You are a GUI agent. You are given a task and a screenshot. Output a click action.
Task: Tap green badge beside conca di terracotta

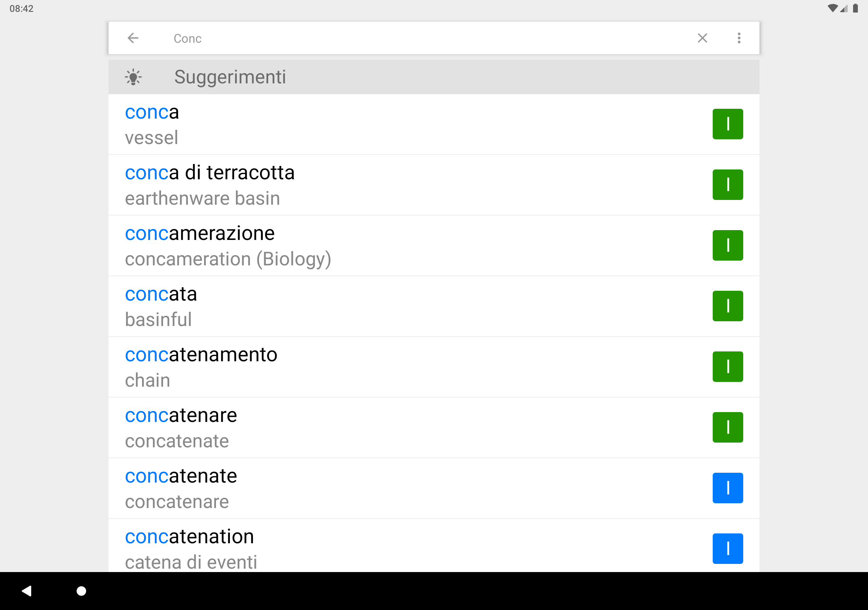click(727, 185)
